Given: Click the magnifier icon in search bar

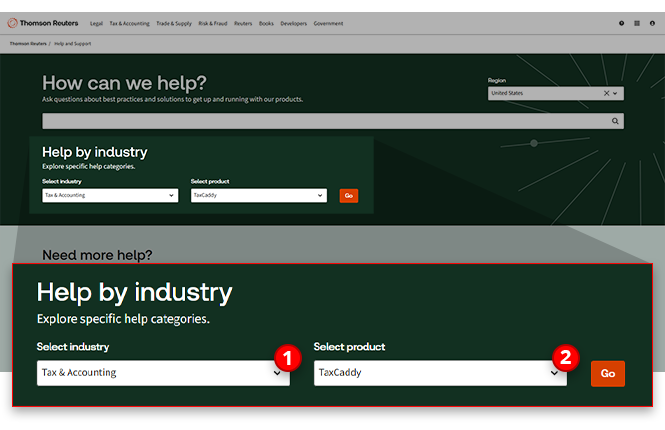Looking at the screenshot, I should (x=615, y=121).
